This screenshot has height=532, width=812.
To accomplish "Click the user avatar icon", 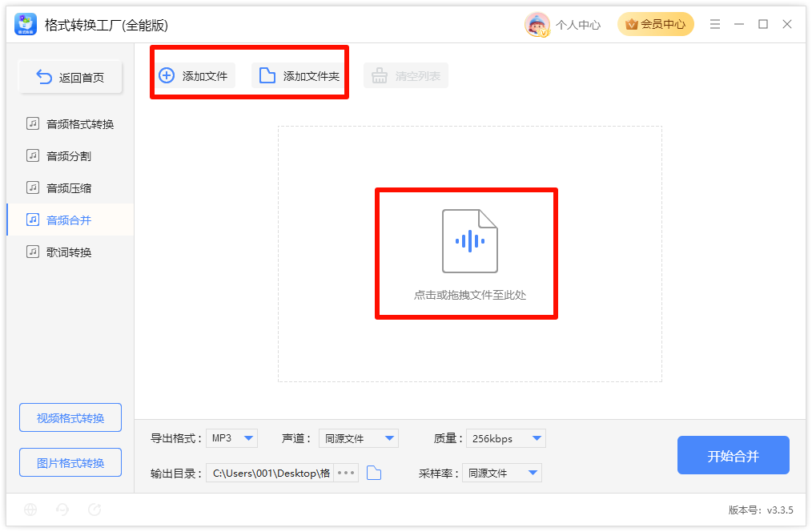I will (537, 24).
